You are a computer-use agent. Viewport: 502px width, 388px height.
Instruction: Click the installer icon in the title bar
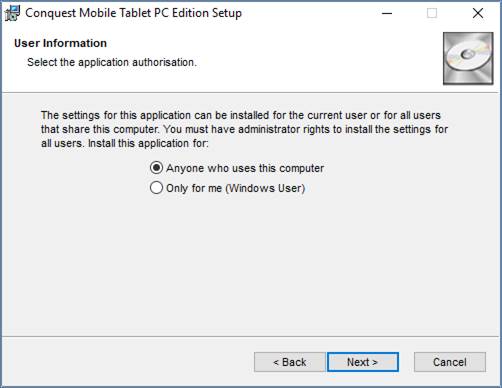tap(13, 13)
